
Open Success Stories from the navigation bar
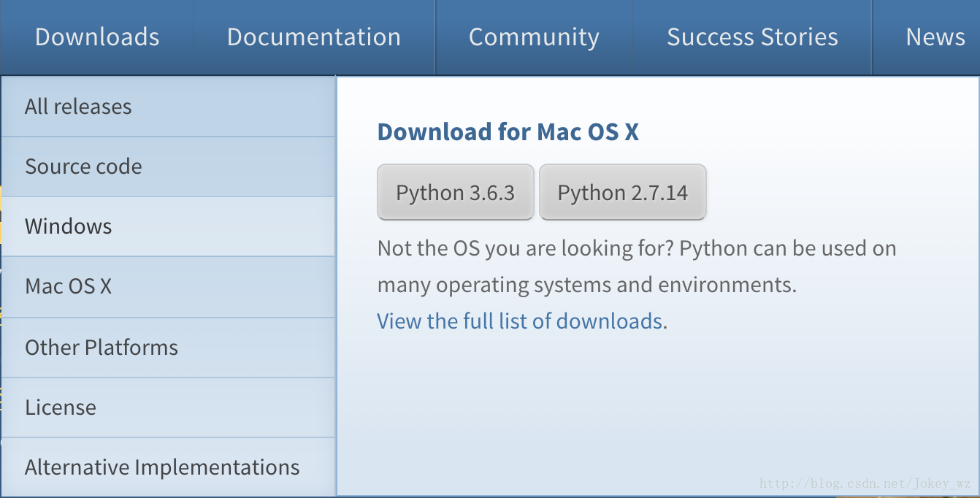point(751,37)
